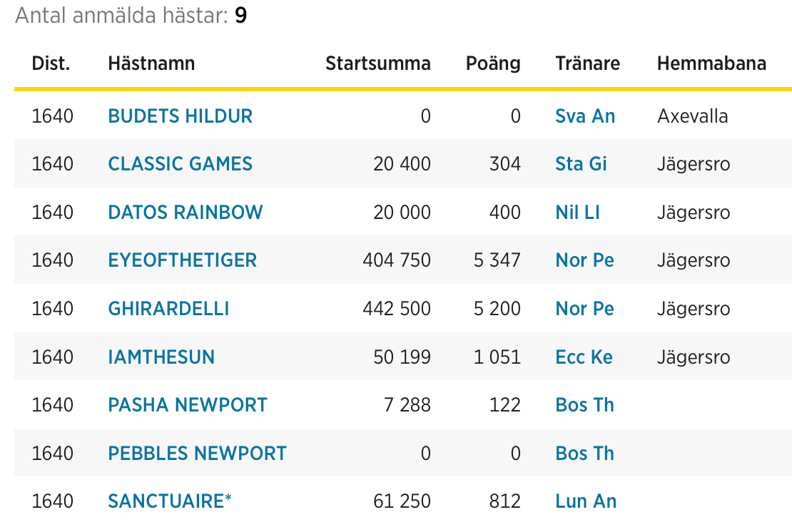Open Bos Th trainer in PEBBLES NEWPORT row
792x532 pixels.
coord(584,454)
